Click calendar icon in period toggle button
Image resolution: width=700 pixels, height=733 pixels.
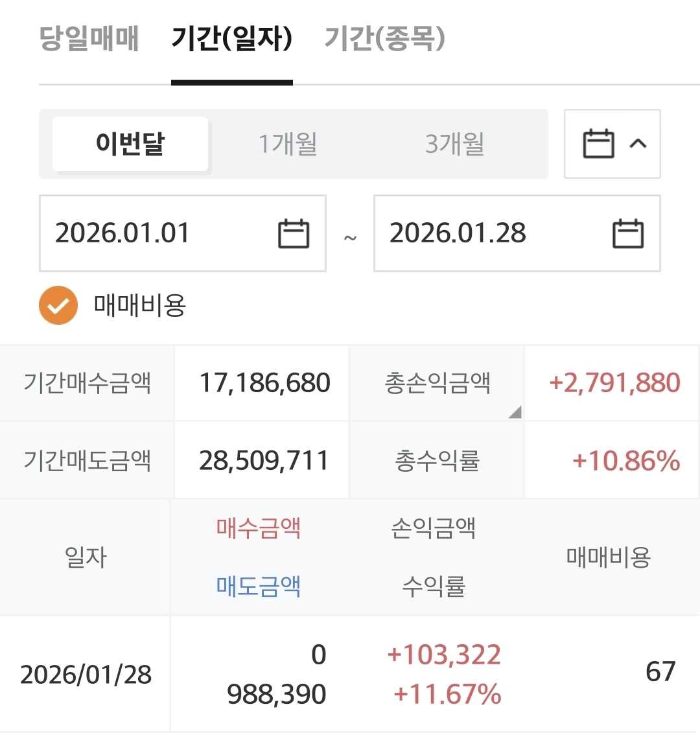pyautogui.click(x=598, y=144)
